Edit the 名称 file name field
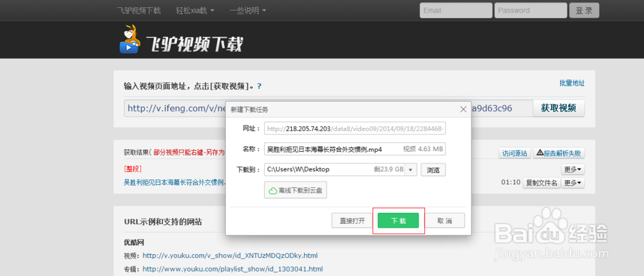The width and height of the screenshot is (644, 276). [355, 149]
